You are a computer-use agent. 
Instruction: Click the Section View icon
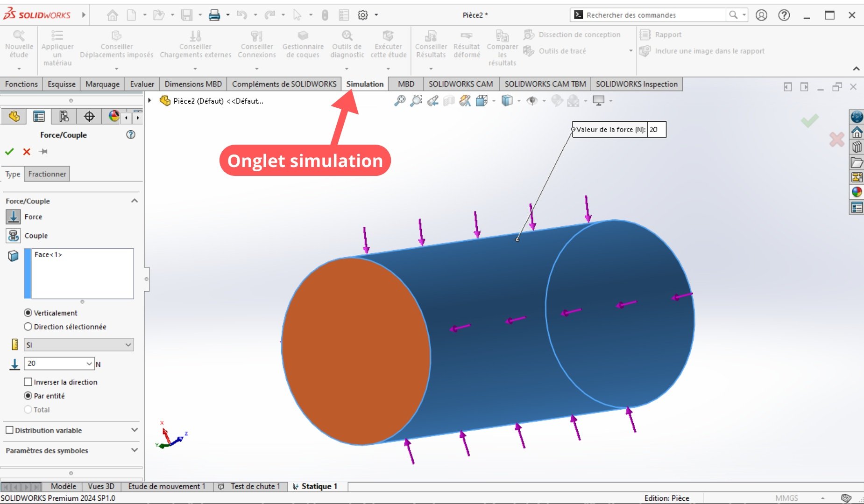(449, 101)
